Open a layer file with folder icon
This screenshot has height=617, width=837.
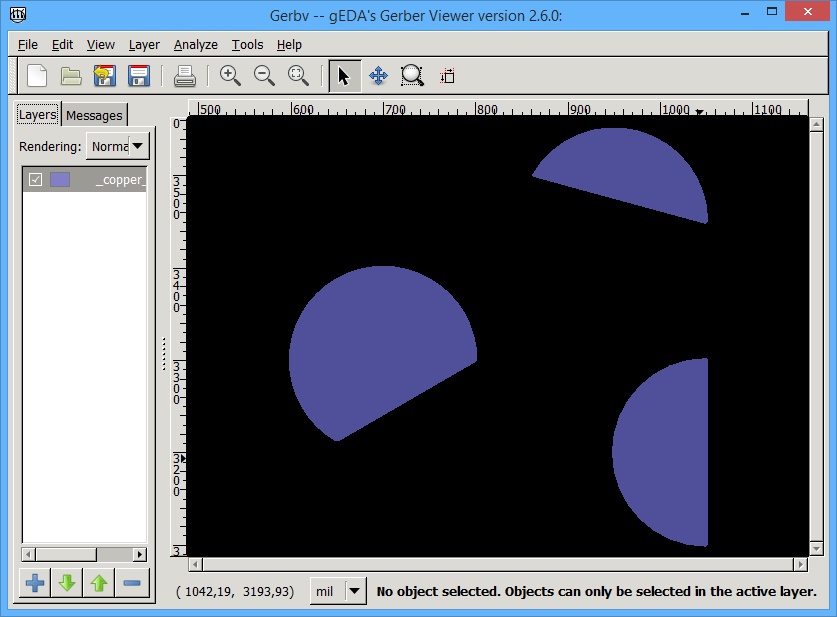(x=70, y=76)
